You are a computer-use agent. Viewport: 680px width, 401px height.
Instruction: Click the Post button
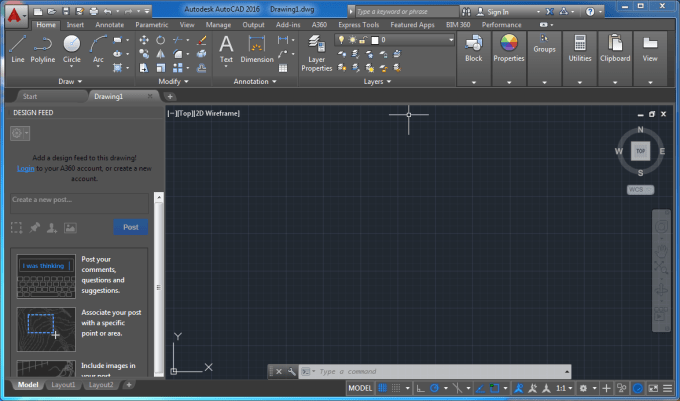click(131, 227)
